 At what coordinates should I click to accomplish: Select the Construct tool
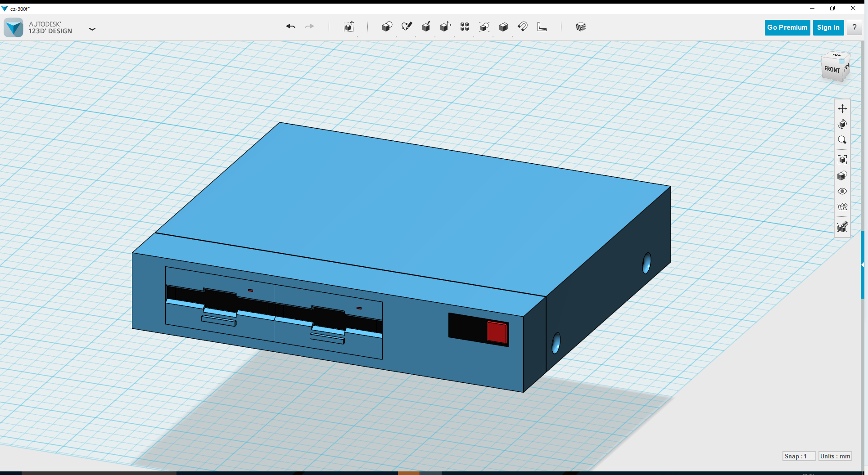pyautogui.click(x=426, y=27)
